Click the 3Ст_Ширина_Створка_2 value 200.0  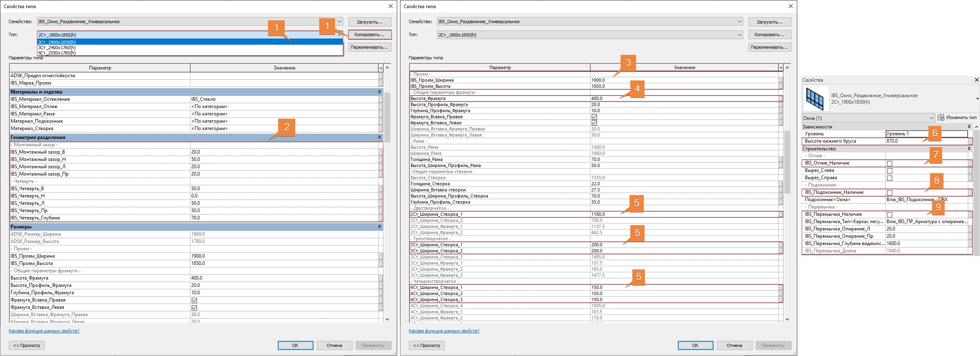(684, 251)
